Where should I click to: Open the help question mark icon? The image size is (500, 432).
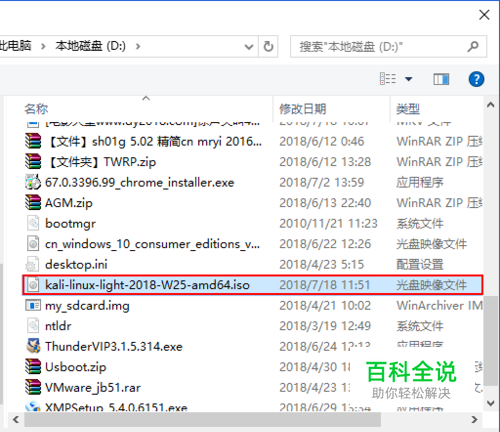476,79
